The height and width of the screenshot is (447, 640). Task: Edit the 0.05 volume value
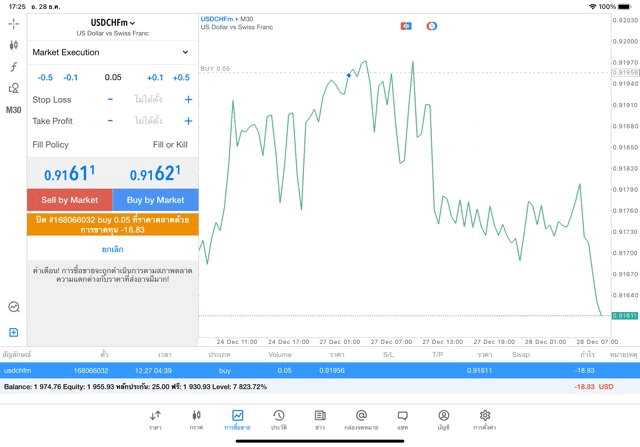(113, 77)
